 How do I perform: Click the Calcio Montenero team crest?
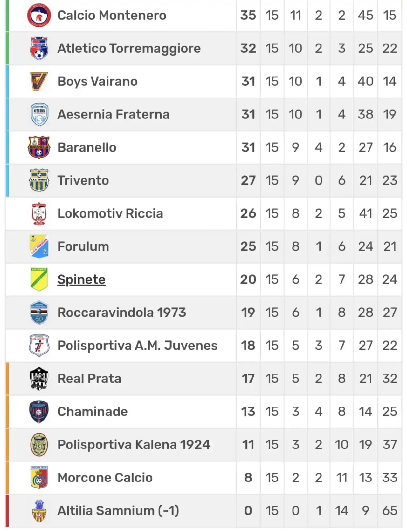pos(39,15)
